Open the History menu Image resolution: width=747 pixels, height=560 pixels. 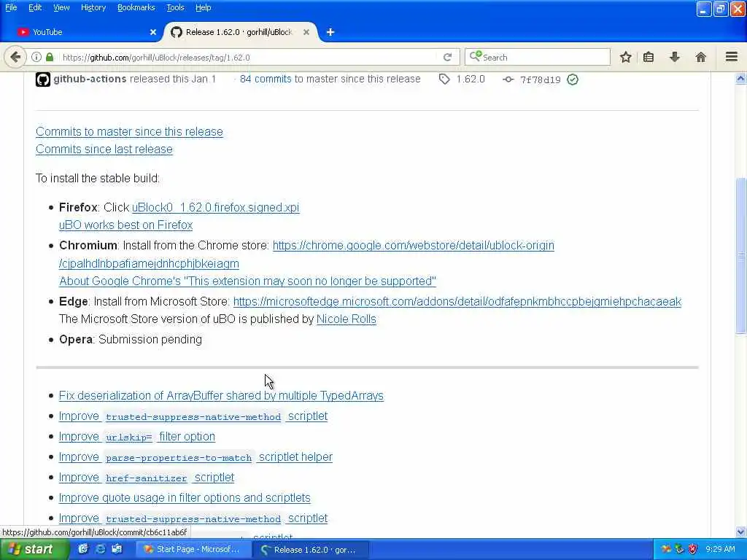pos(93,7)
